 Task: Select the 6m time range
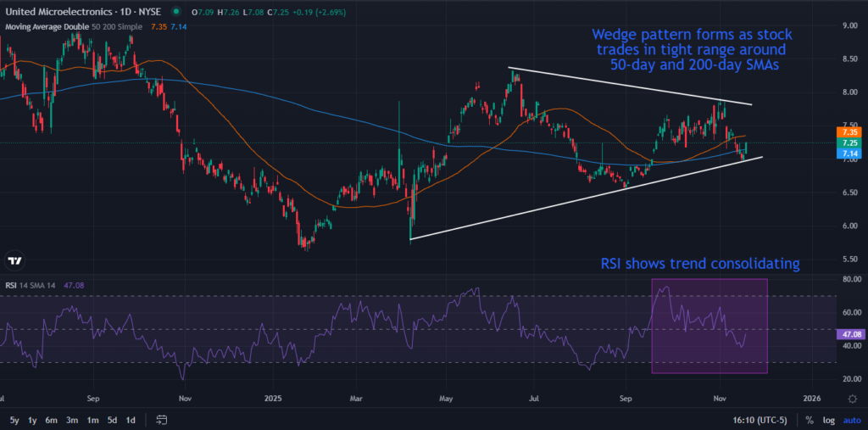click(x=51, y=420)
